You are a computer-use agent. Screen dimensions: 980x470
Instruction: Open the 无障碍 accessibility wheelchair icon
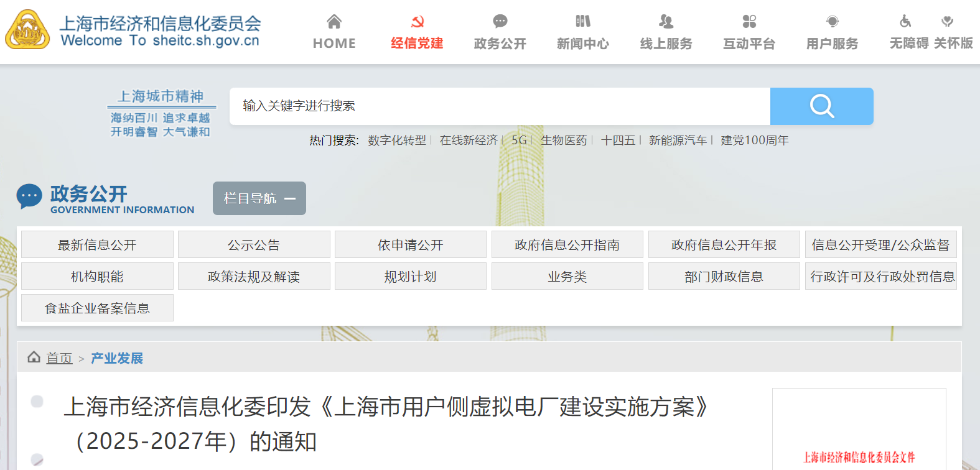(905, 22)
